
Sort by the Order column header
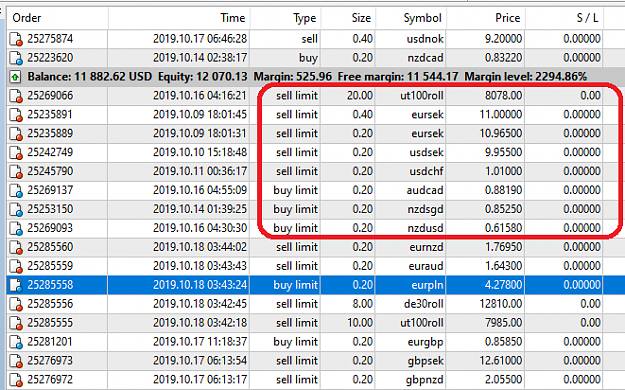pos(57,18)
